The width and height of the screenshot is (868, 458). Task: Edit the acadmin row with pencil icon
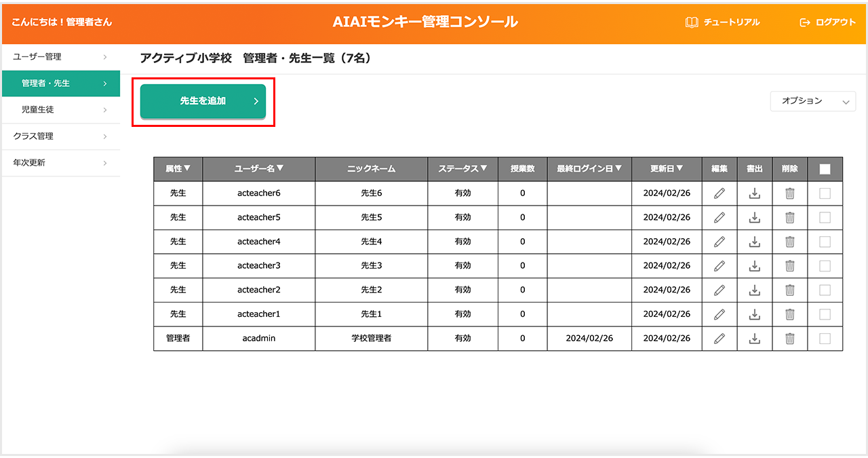[x=719, y=339]
